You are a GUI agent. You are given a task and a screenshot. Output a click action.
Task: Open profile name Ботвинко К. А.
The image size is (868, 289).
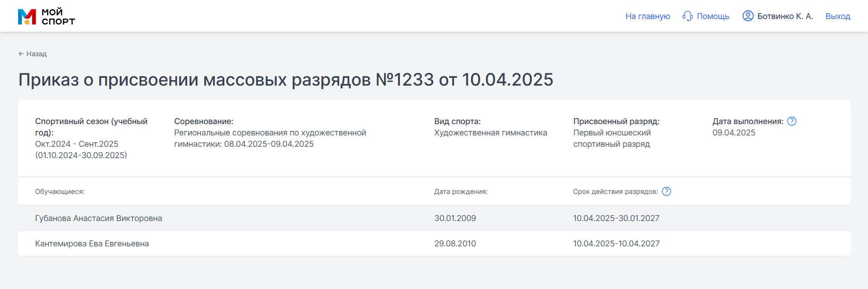coord(785,16)
